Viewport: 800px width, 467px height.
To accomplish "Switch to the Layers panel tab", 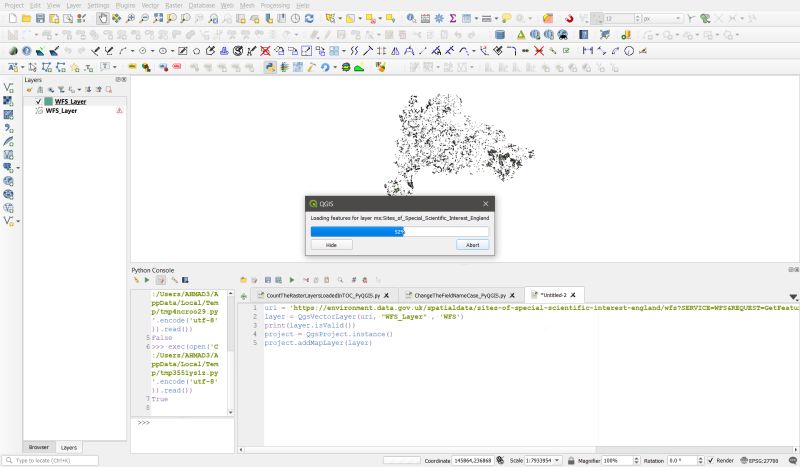I will coord(69,448).
